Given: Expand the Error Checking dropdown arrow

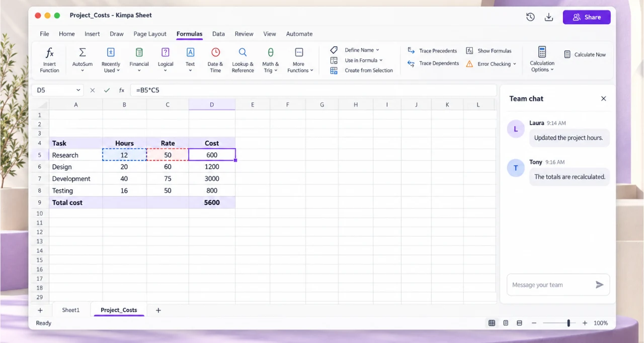Looking at the screenshot, I should 514,64.
